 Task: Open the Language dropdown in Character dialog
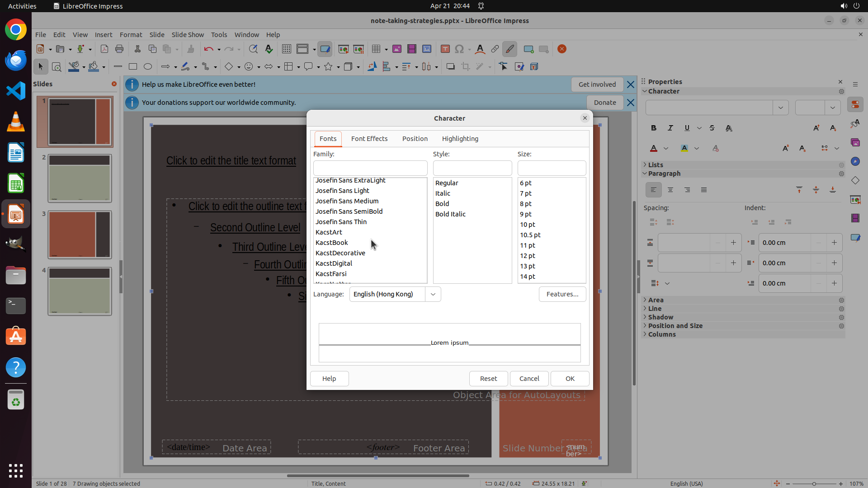click(x=433, y=294)
